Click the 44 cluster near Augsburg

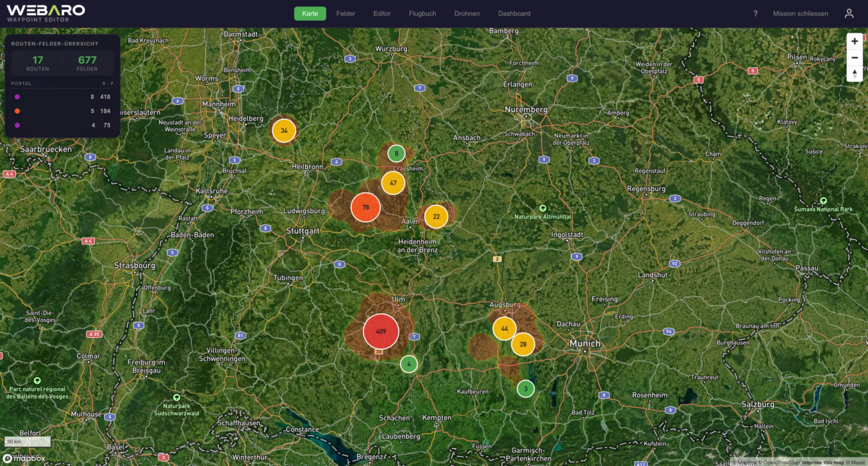504,328
